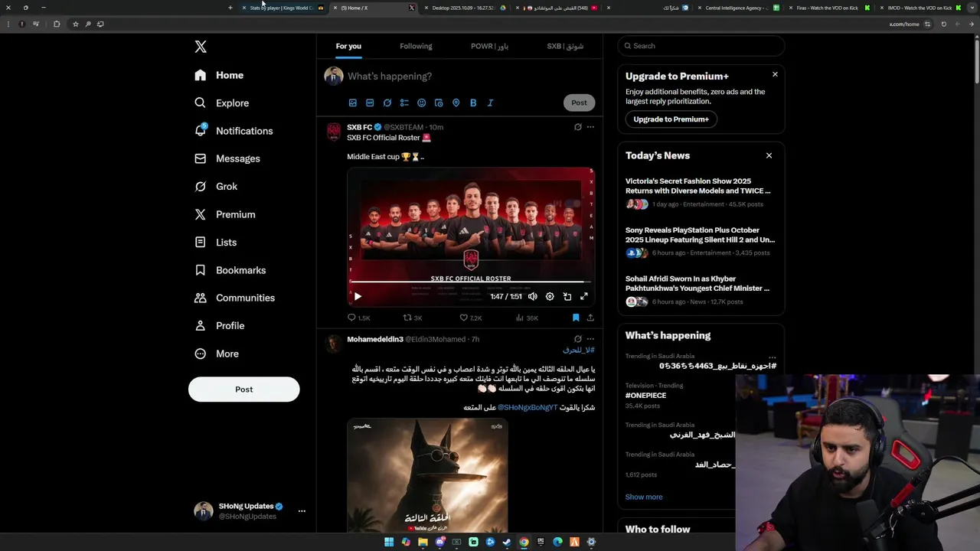Open @SHoNgxBoNgYT mention link
Screen dimensions: 980x551
pyautogui.click(x=528, y=408)
